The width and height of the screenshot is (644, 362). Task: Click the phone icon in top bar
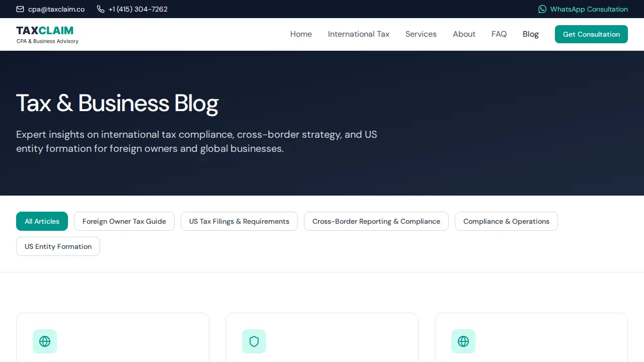coord(101,9)
